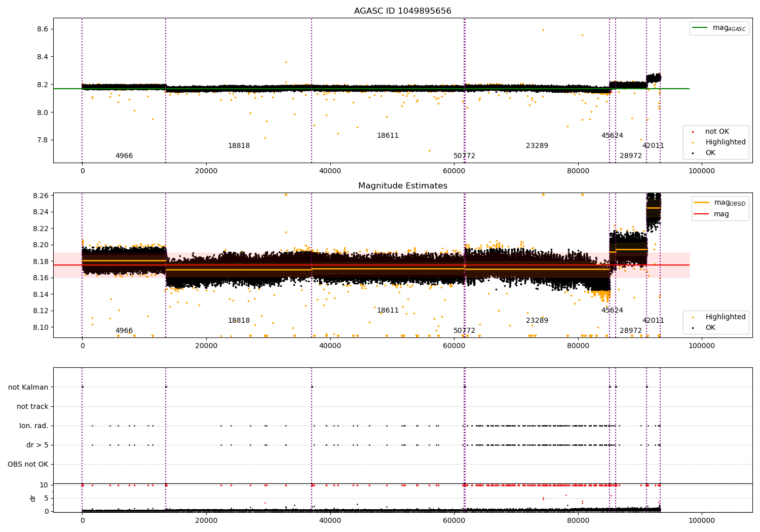This screenshot has width=760, height=532.
Task: Click obsid label 18611 in the Magnitude Estimates plot
Action: coord(388,311)
